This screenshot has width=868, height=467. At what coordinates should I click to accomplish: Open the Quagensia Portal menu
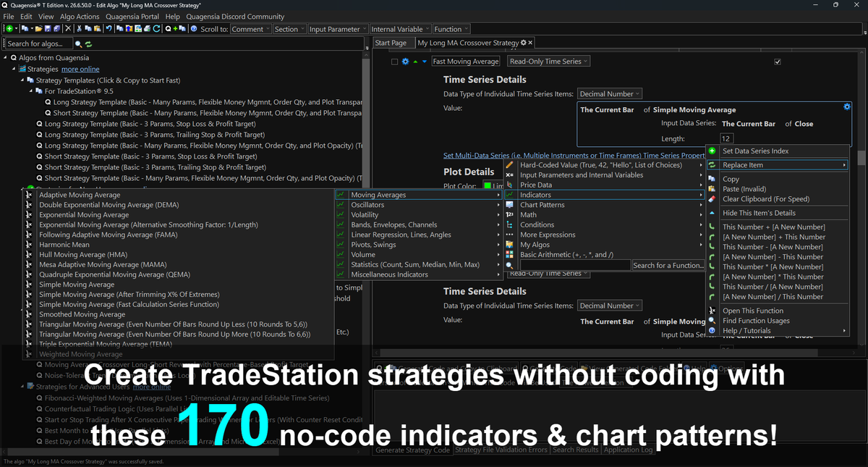[132, 16]
